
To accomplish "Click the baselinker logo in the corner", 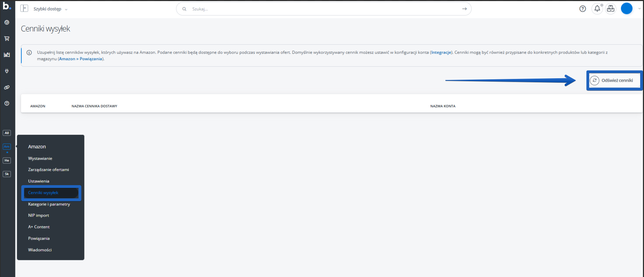I will (x=7, y=6).
